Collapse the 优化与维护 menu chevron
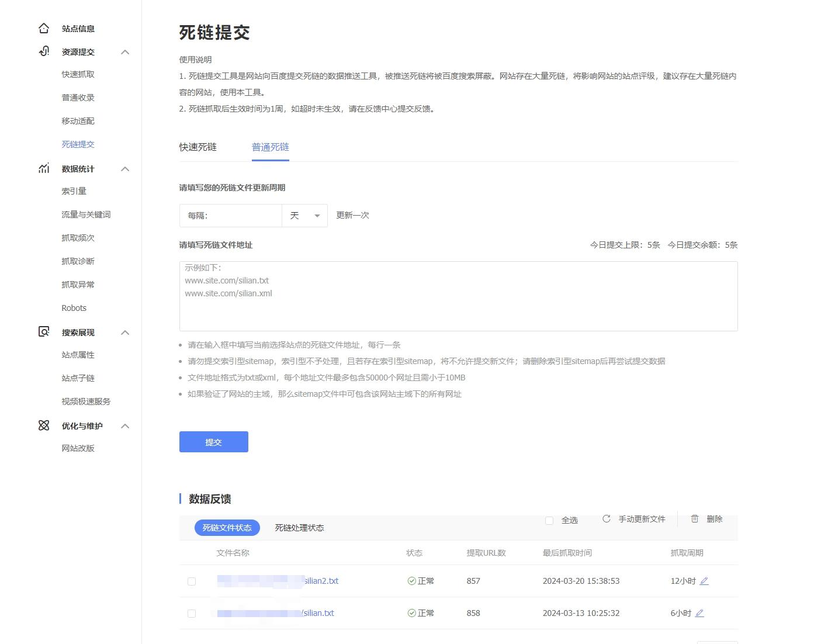The image size is (828, 644). [x=125, y=426]
